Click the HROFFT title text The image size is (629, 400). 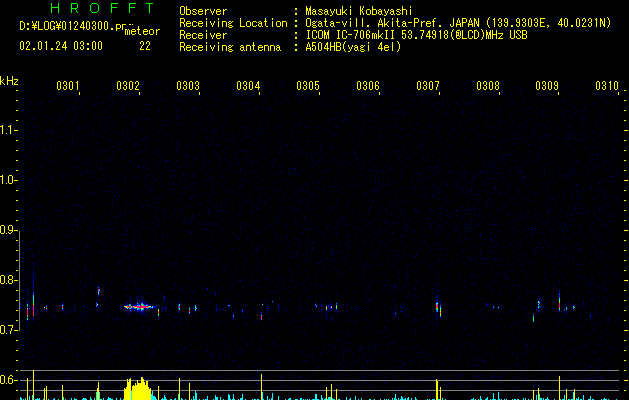102,8
